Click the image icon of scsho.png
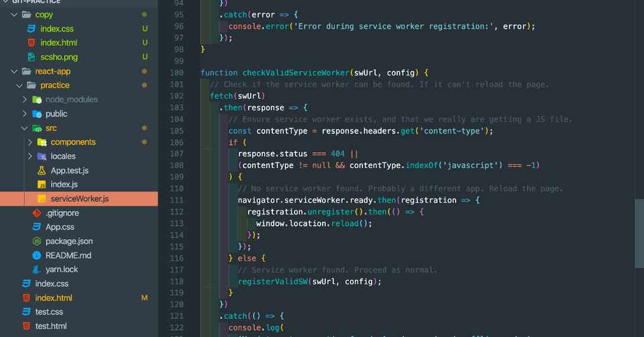The width and height of the screenshot is (644, 337). [x=32, y=57]
